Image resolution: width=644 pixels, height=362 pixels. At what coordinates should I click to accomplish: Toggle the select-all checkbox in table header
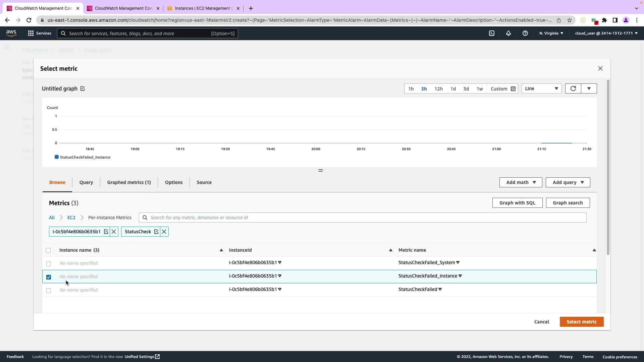48,250
